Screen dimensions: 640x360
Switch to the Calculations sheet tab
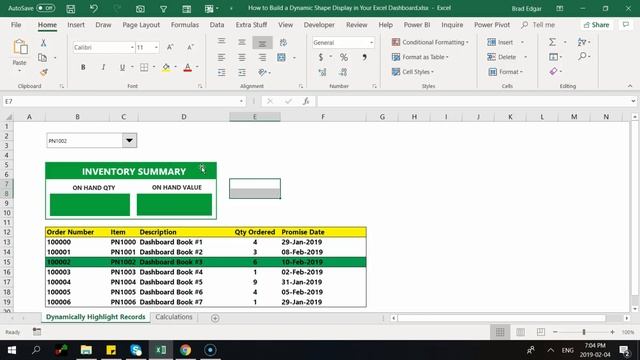174,317
